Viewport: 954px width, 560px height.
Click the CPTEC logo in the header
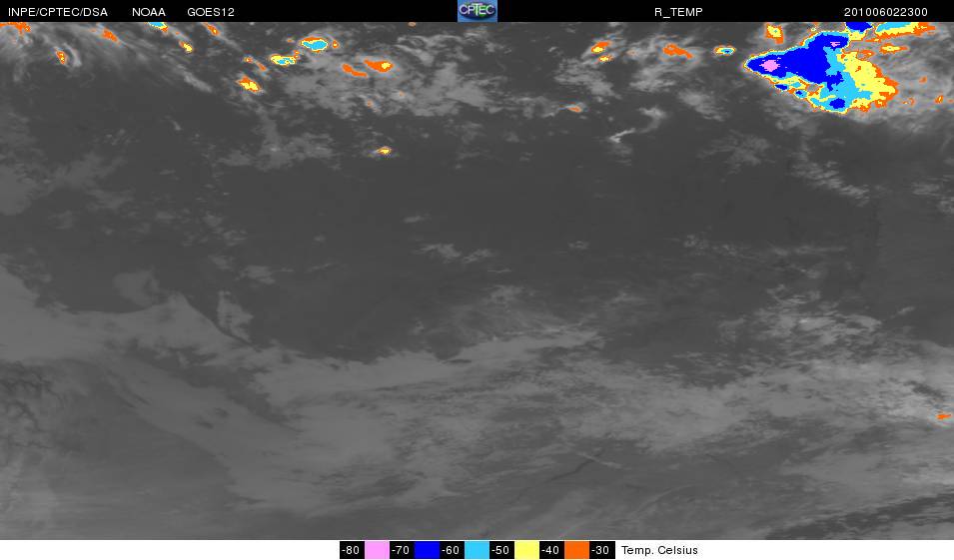click(477, 11)
